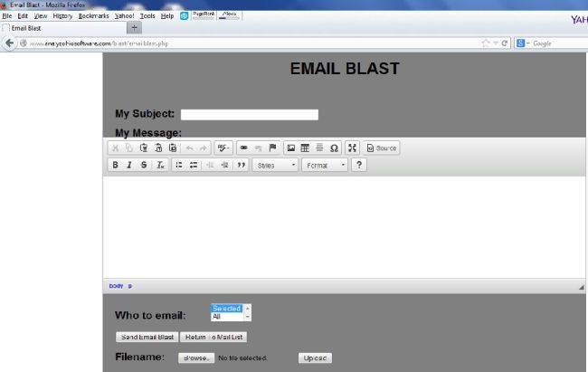Click inside the message editing area
The image size is (588, 372).
(x=344, y=227)
